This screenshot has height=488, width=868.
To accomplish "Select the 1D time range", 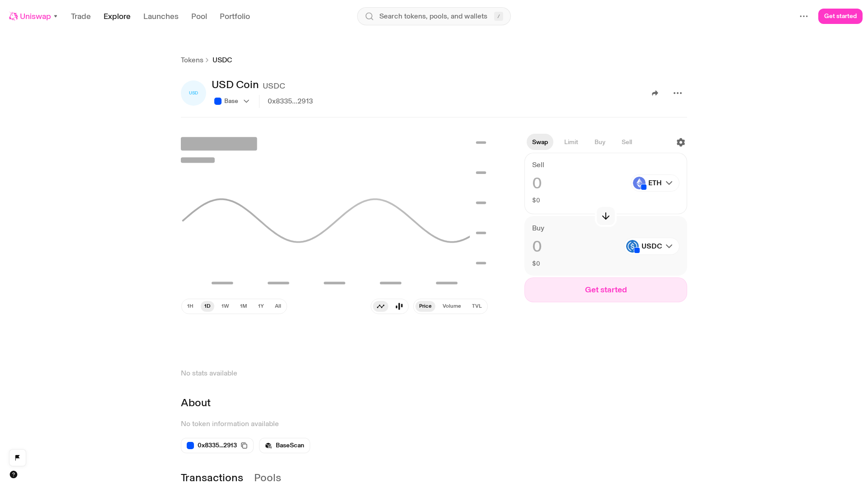I will pos(208,306).
